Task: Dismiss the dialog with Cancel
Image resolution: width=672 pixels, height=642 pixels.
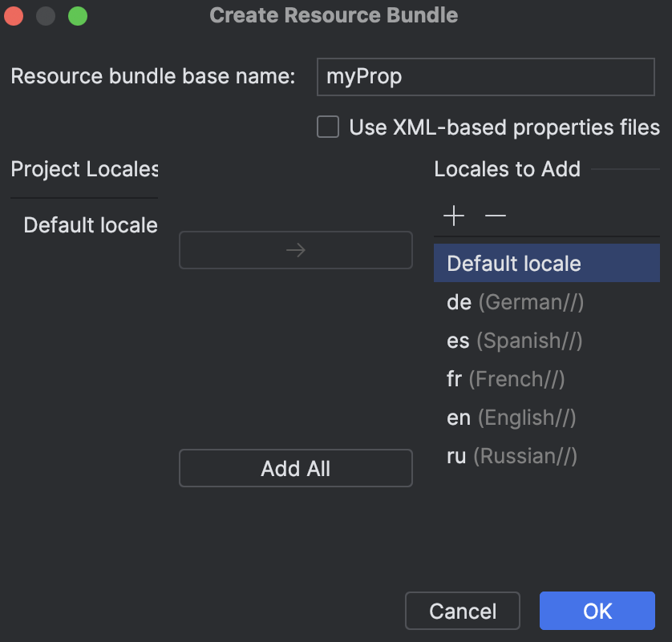Action: pos(462,611)
